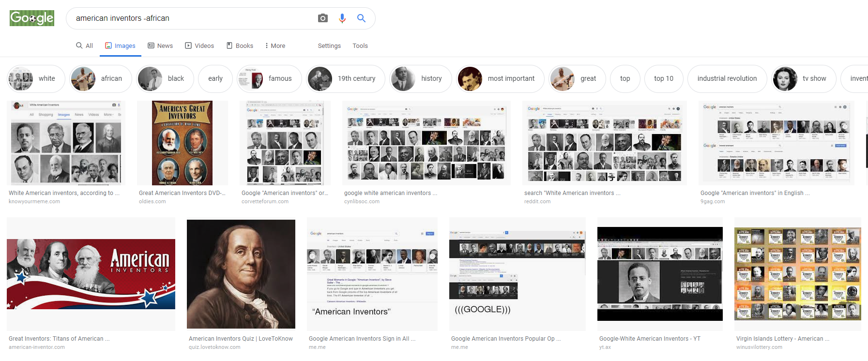The width and height of the screenshot is (868, 361).
Task: Open the knowyourmeme.com image result
Action: tap(66, 143)
